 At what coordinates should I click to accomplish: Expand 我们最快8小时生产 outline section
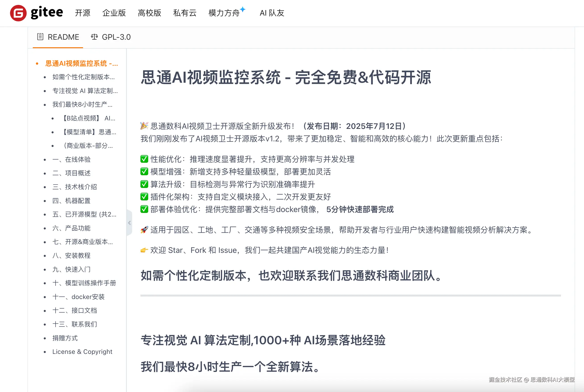pos(82,104)
